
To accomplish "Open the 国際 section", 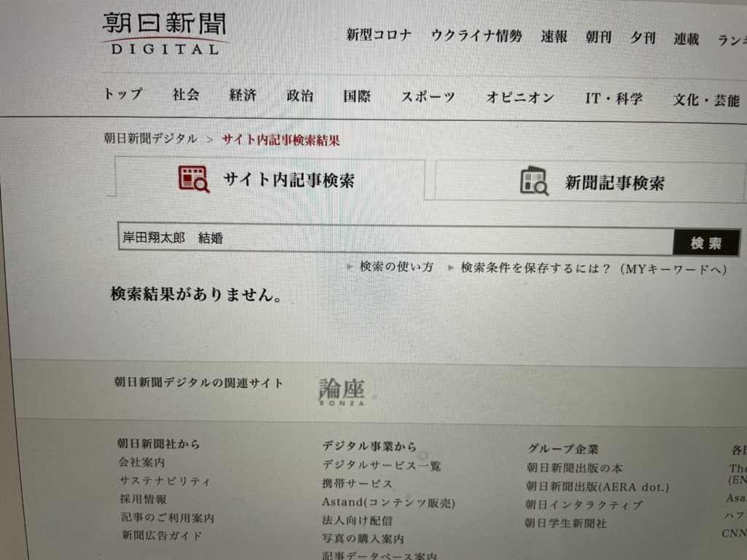I will point(357,96).
